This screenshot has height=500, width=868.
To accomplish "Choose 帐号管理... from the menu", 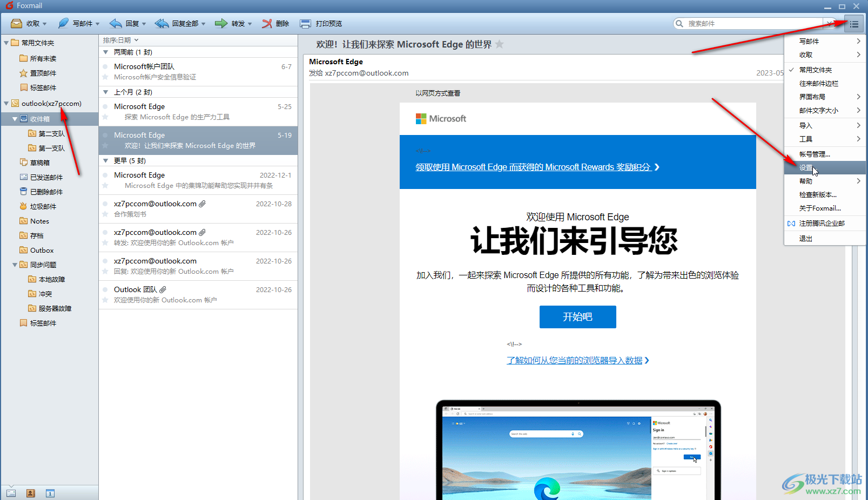I will point(814,154).
